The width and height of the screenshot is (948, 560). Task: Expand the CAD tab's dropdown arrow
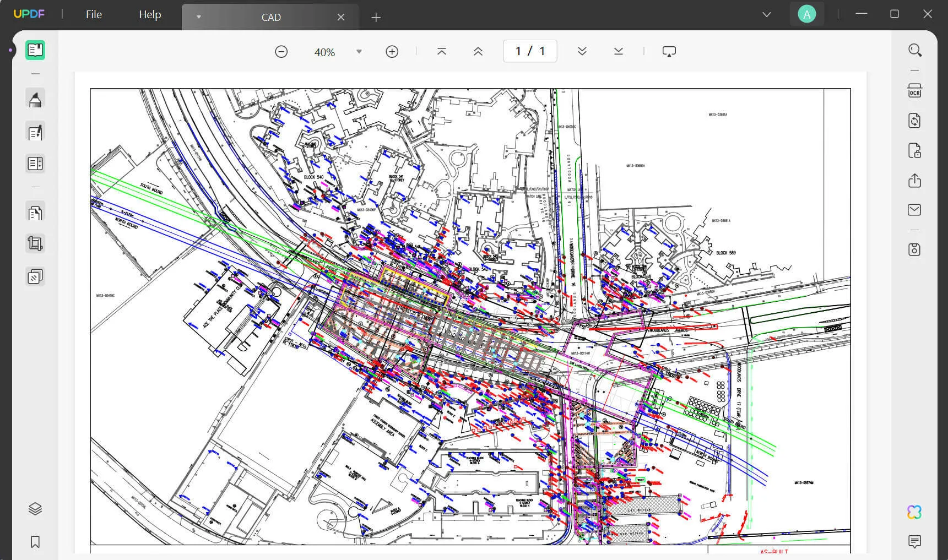tap(199, 17)
